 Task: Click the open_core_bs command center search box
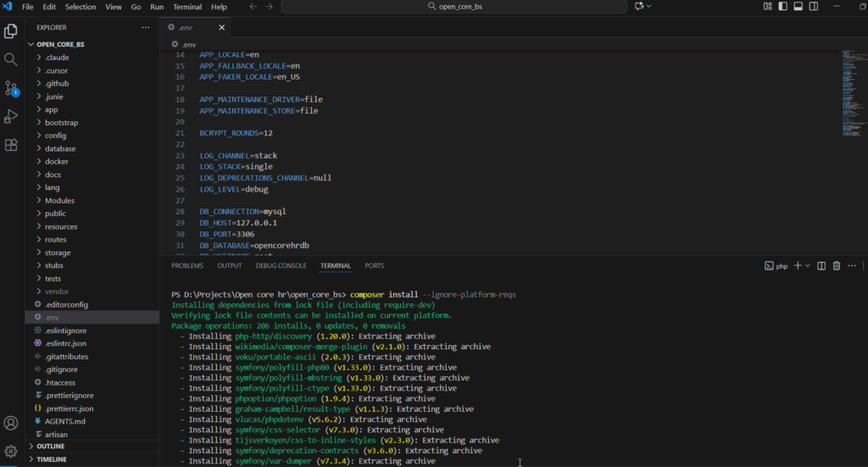tap(455, 7)
